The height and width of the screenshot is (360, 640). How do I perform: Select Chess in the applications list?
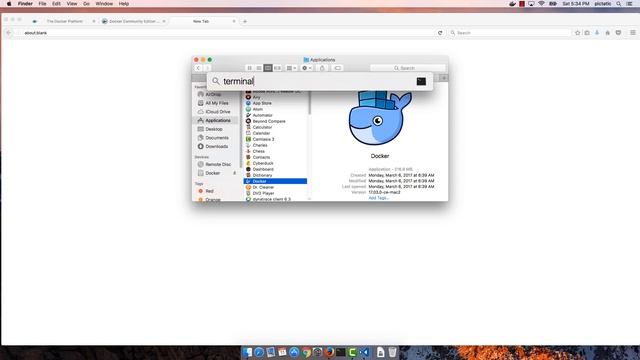(x=258, y=151)
